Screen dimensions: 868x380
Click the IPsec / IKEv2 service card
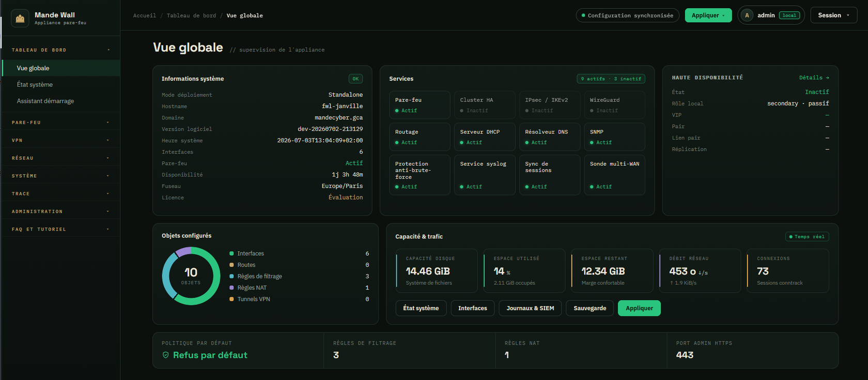pyautogui.click(x=550, y=105)
